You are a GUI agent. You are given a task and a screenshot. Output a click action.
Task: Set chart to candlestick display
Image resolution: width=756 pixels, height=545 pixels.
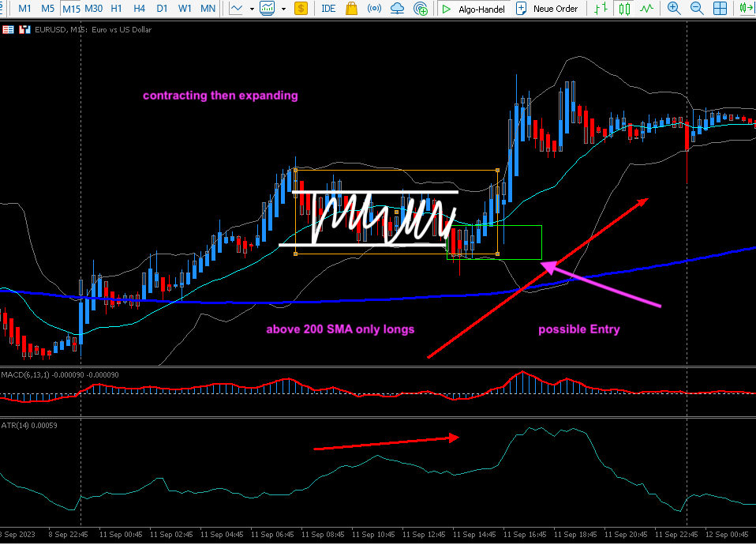tap(624, 8)
